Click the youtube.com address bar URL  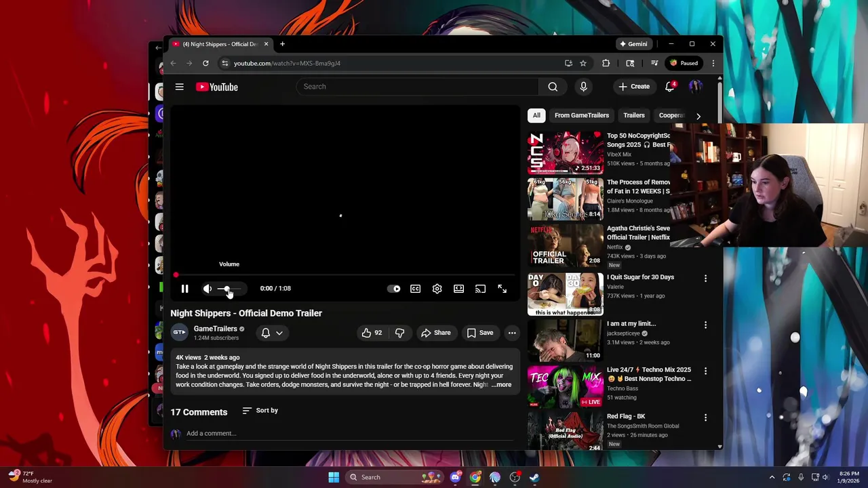[287, 64]
